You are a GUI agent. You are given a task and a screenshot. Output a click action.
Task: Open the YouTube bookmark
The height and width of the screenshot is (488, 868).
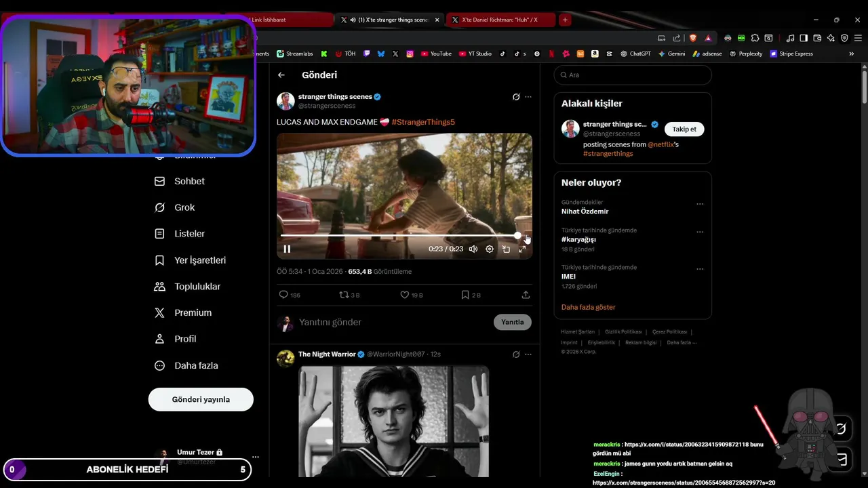point(436,54)
